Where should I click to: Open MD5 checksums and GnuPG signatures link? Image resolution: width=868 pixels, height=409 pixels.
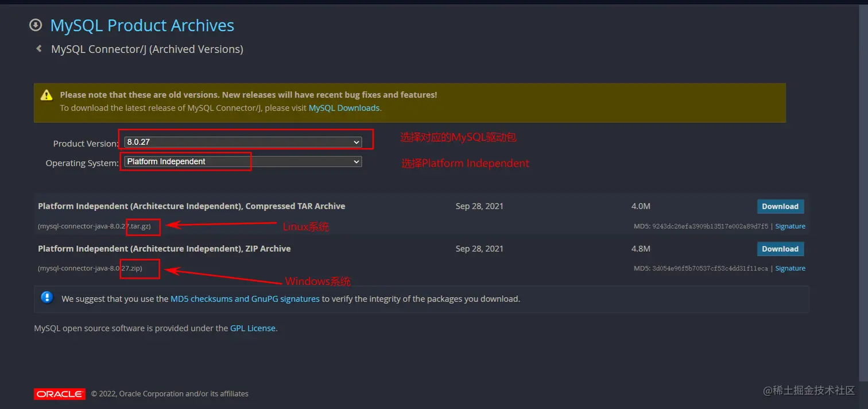pos(245,299)
